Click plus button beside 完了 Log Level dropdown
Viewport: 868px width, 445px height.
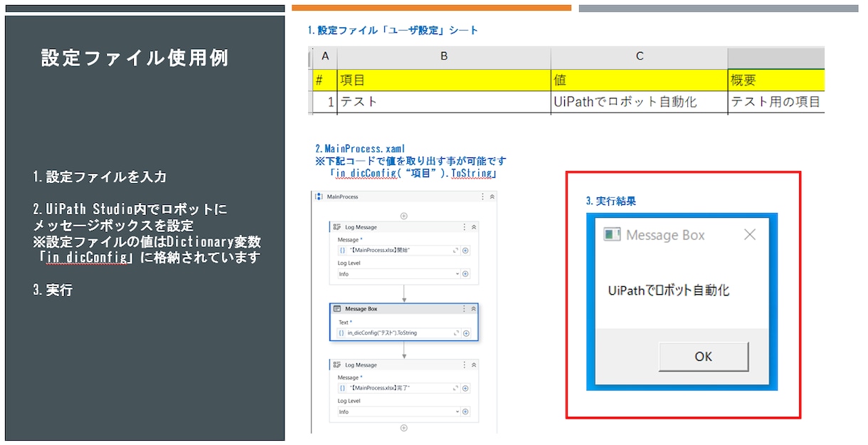(465, 412)
